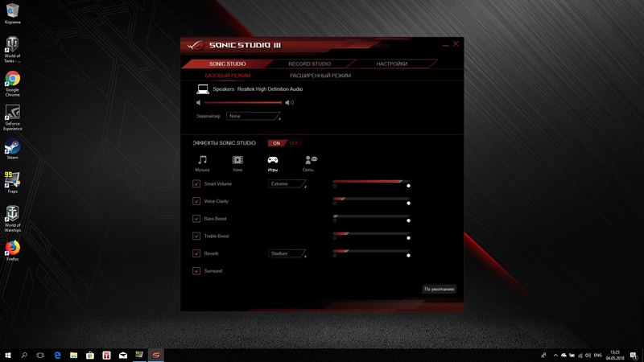
Task: Open the НАСТРОЙКИ tab
Action: click(x=392, y=64)
